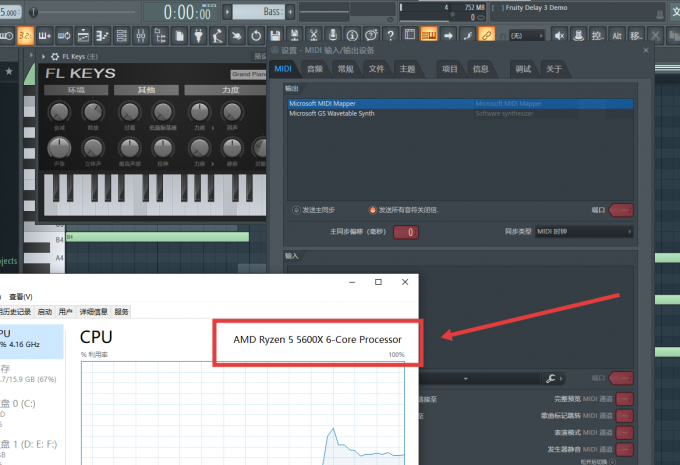
Task: Switch to the 主题 settings tab
Action: point(407,69)
